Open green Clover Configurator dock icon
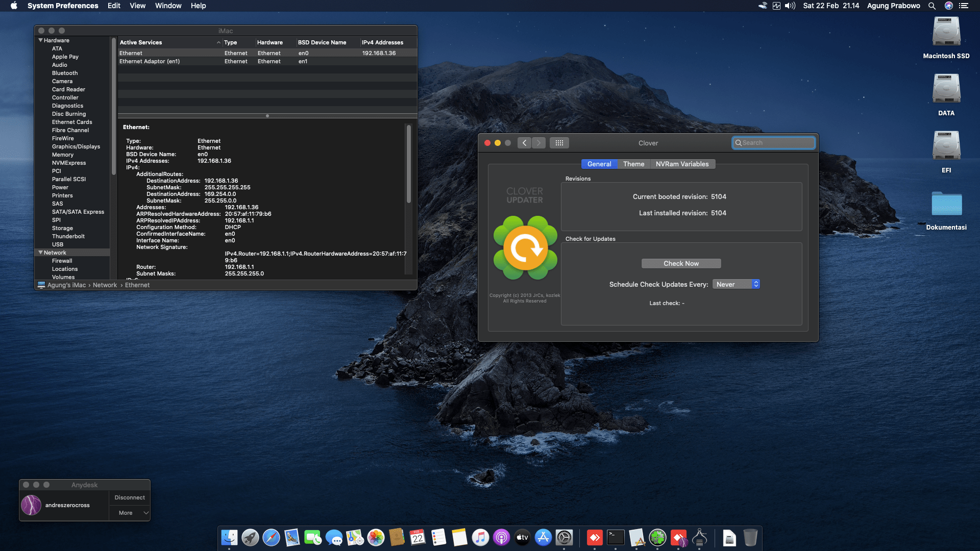The width and height of the screenshot is (980, 551). click(x=657, y=537)
